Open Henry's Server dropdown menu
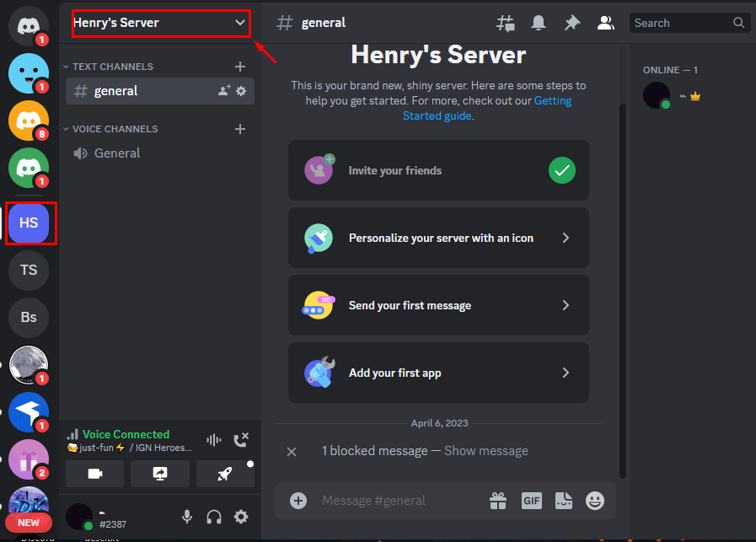Screen dimensions: 756x542 (160, 23)
